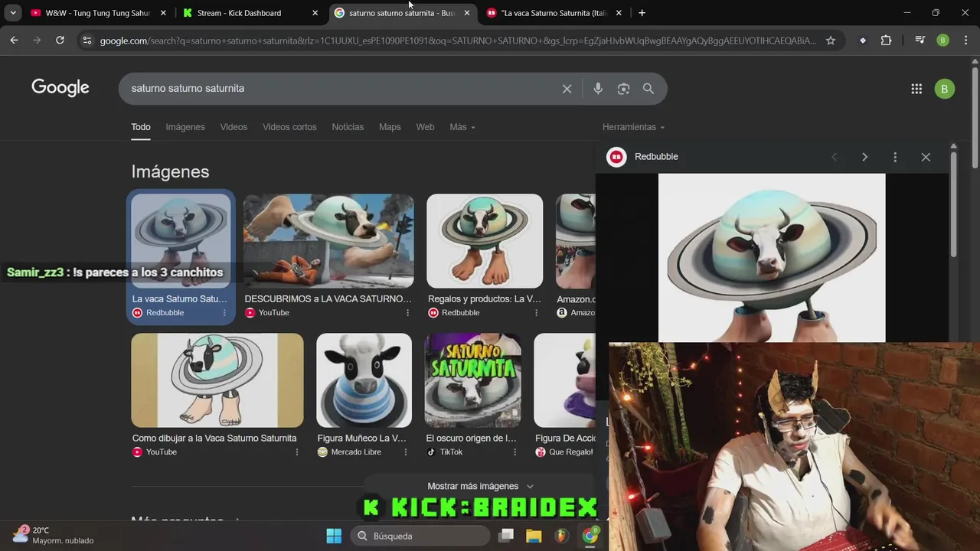This screenshot has width=980, height=551.
Task: Open the tab search chevron in Chrome
Action: coord(13,13)
